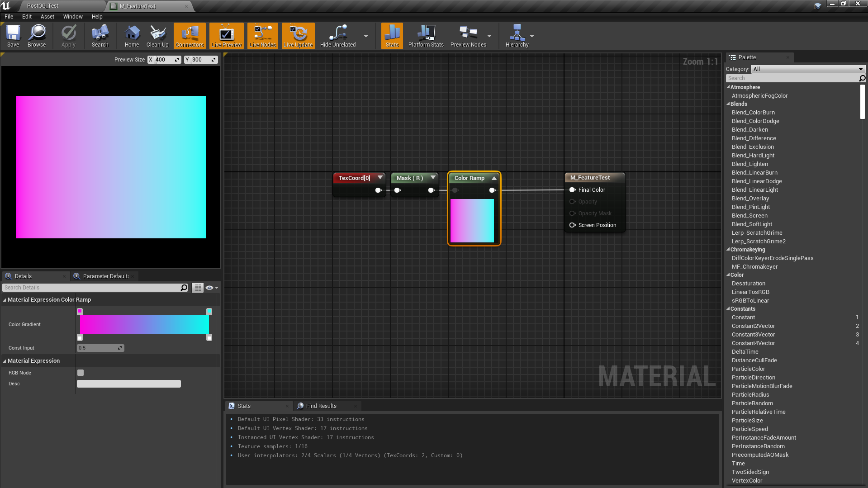This screenshot has width=868, height=488.
Task: Select the magenta gradient color stop
Action: pos(80,311)
